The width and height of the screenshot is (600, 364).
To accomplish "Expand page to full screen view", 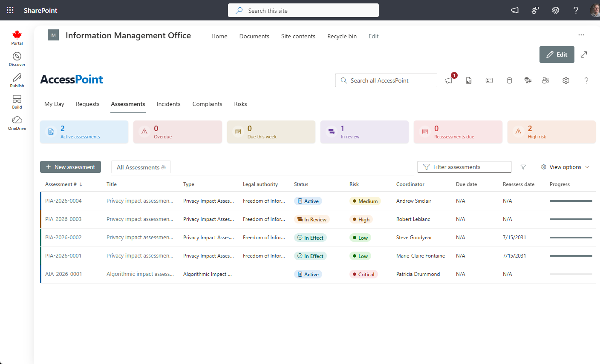I will click(x=584, y=54).
